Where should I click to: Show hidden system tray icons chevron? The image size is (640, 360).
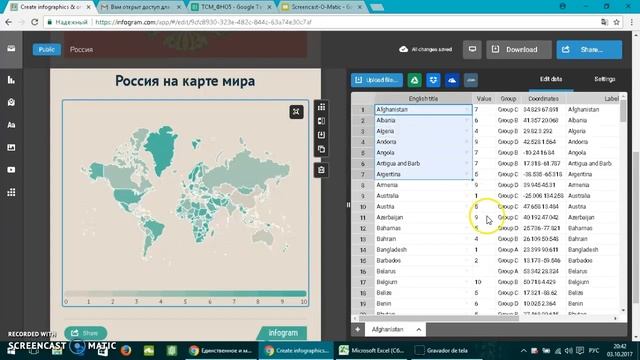524,351
